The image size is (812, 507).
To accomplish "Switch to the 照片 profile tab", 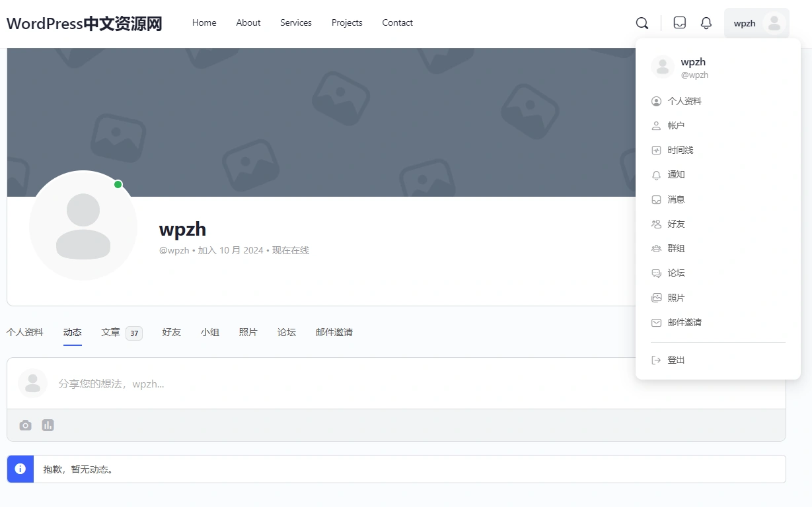I will pos(248,332).
